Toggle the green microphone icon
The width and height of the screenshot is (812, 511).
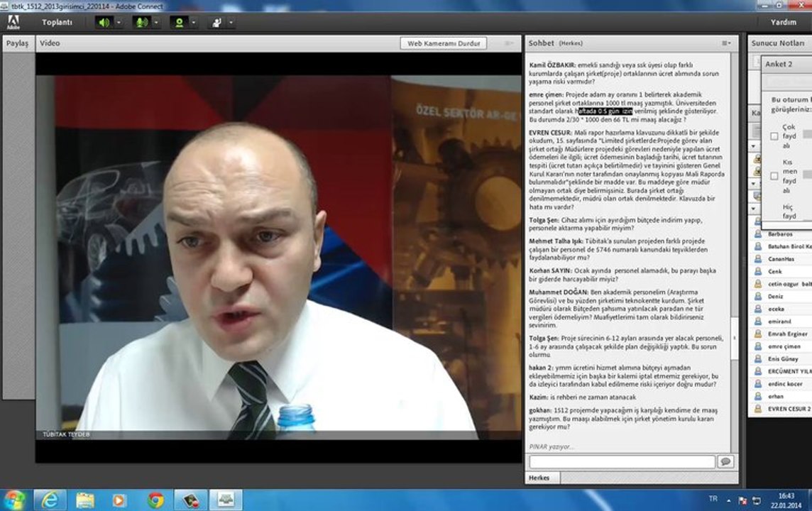coord(141,22)
